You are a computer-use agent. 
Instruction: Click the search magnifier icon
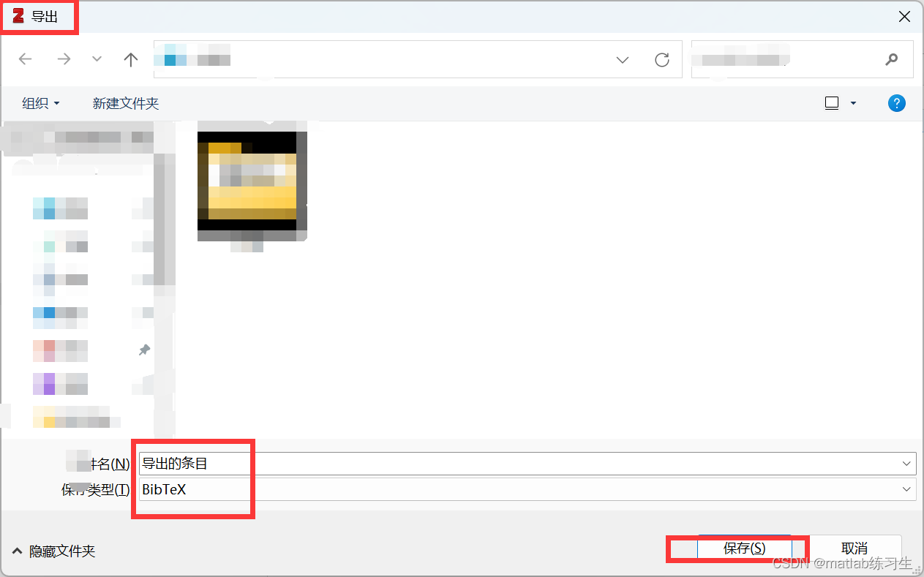coord(891,59)
